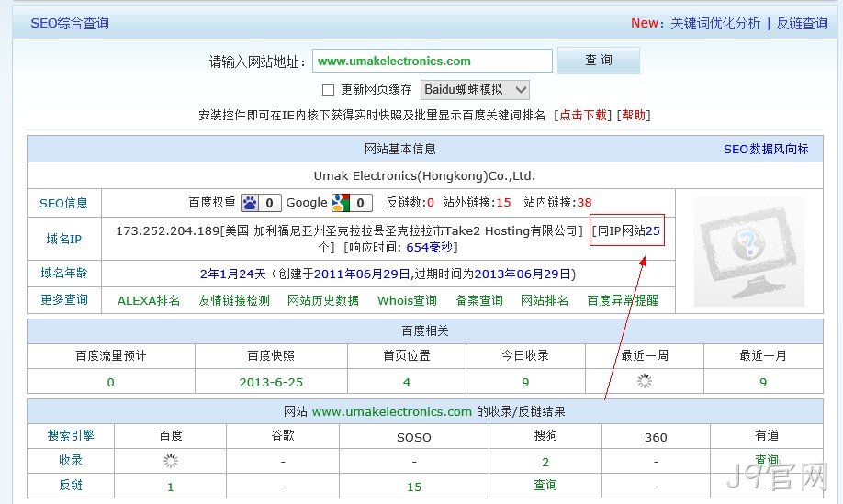This screenshot has height=504, width=843.
Task: Open SEO数据风向标 link
Action: point(766,149)
